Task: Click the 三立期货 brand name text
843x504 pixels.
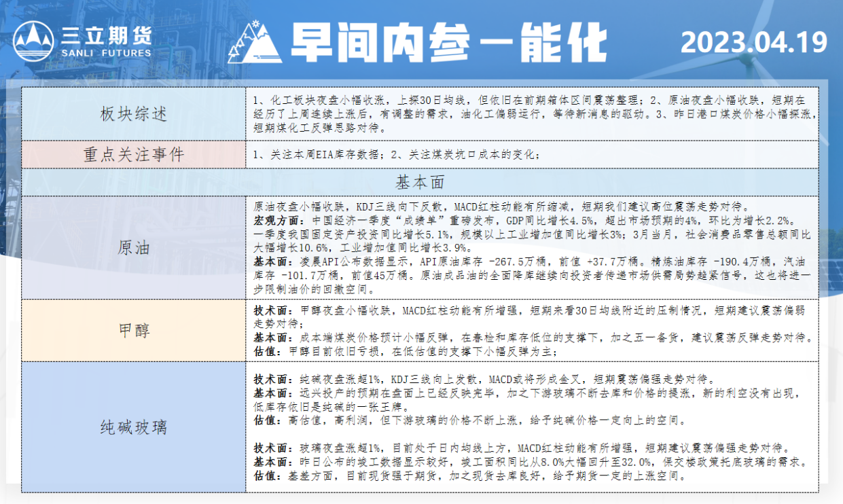Action: pyautogui.click(x=107, y=34)
